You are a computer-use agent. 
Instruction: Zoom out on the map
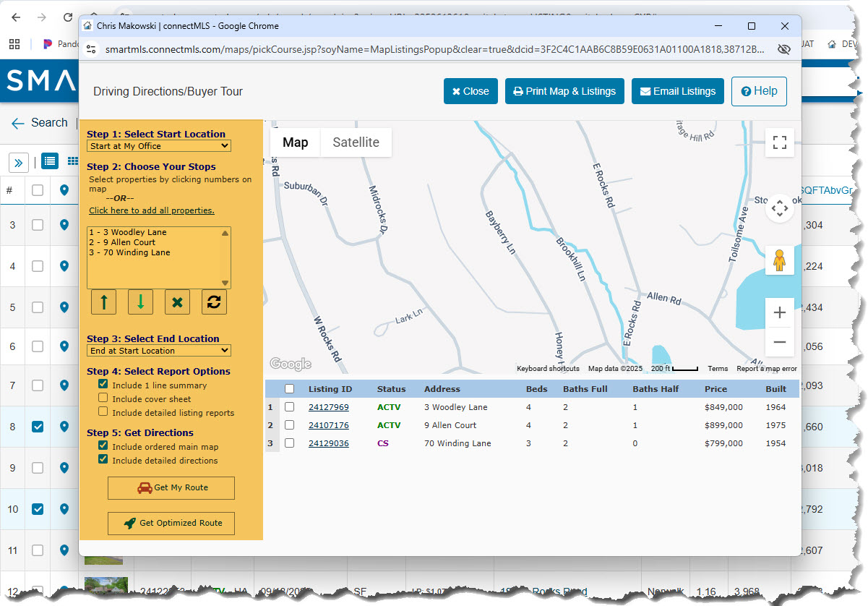pyautogui.click(x=780, y=342)
